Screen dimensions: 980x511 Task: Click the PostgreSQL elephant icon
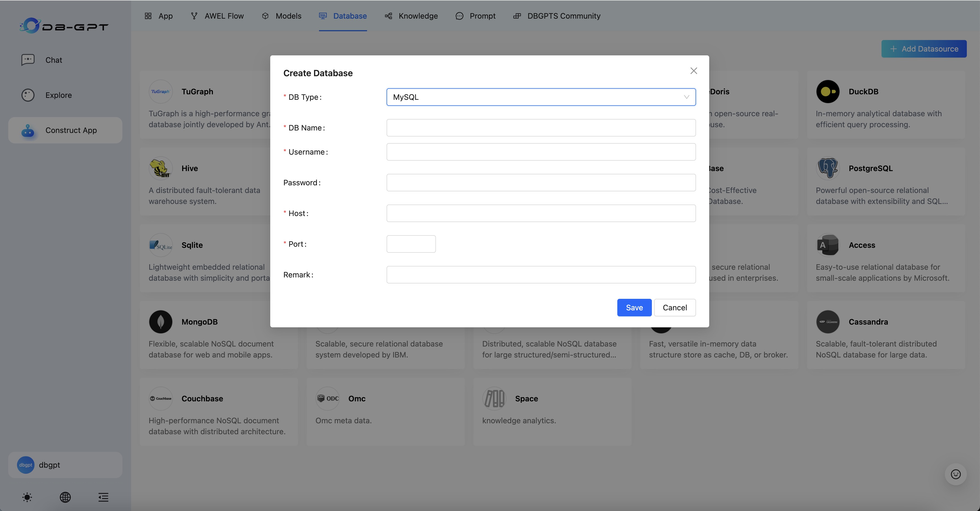(828, 168)
